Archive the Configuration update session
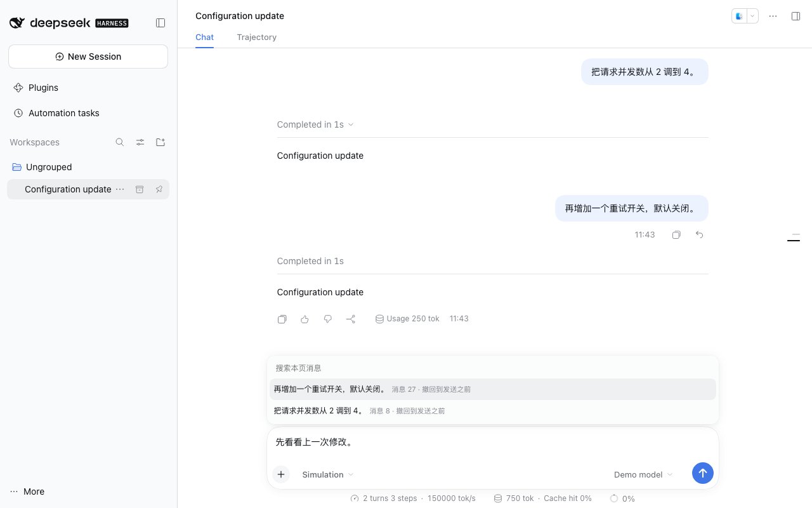This screenshot has width=812, height=508. (x=140, y=189)
